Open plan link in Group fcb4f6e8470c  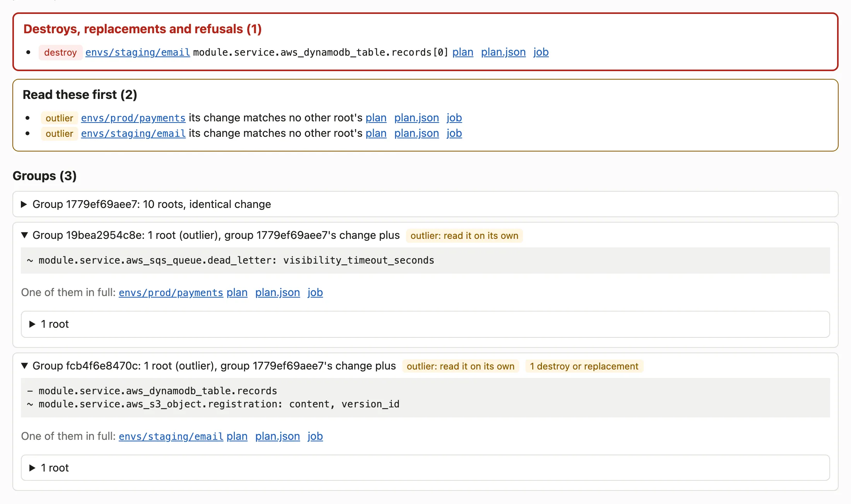tap(237, 436)
